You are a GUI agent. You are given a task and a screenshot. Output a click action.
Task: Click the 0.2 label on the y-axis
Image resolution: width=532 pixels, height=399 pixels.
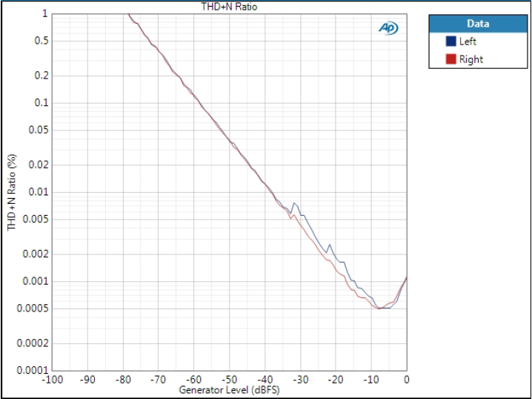click(41, 76)
